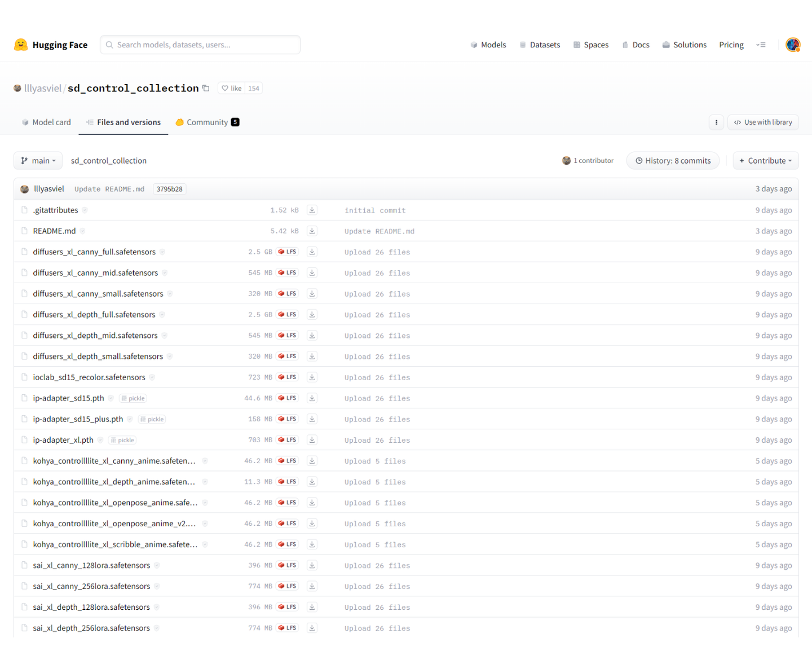
Task: Open the user avatar in the header
Action: tap(793, 45)
